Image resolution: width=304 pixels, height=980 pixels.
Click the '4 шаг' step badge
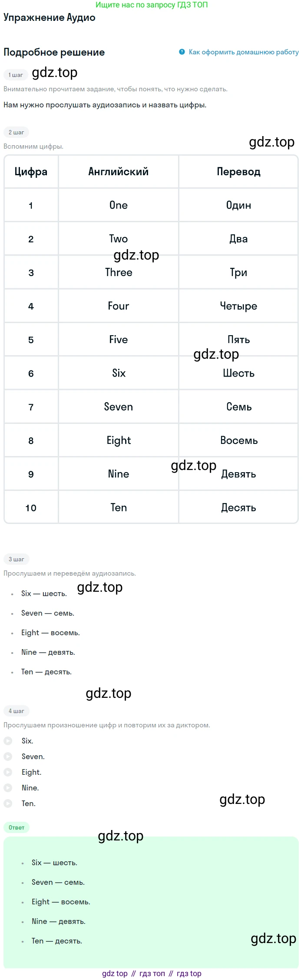click(x=16, y=711)
